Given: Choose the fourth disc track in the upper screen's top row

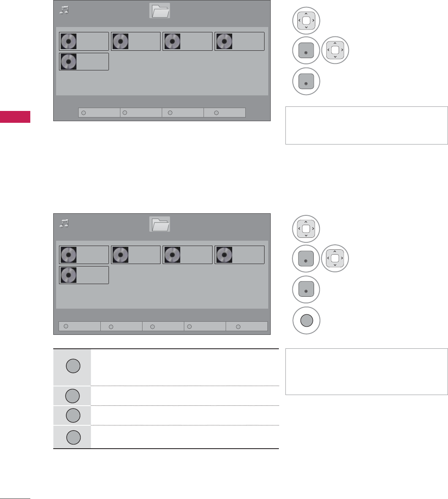Looking at the screenshot, I should coord(240,41).
